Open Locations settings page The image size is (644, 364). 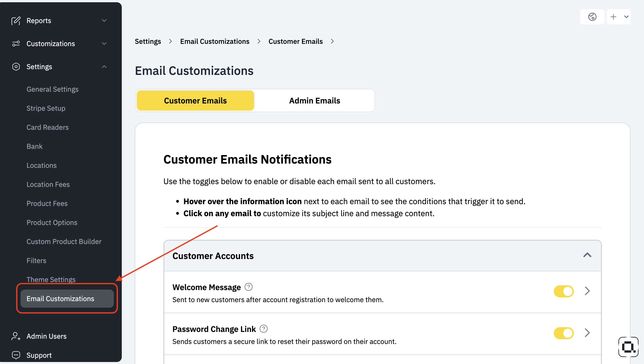coord(42,166)
